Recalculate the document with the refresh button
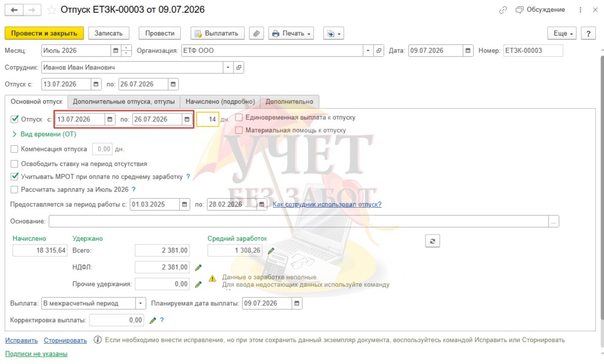This screenshot has width=604, height=364. (x=432, y=240)
